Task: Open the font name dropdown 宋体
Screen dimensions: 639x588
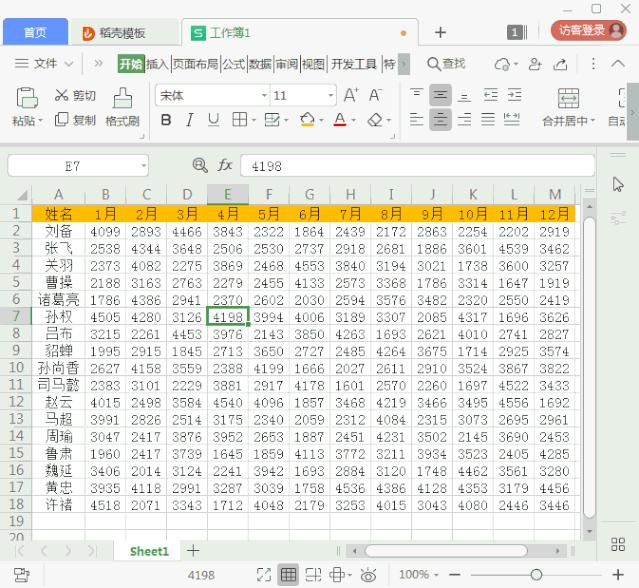Action: [x=264, y=96]
